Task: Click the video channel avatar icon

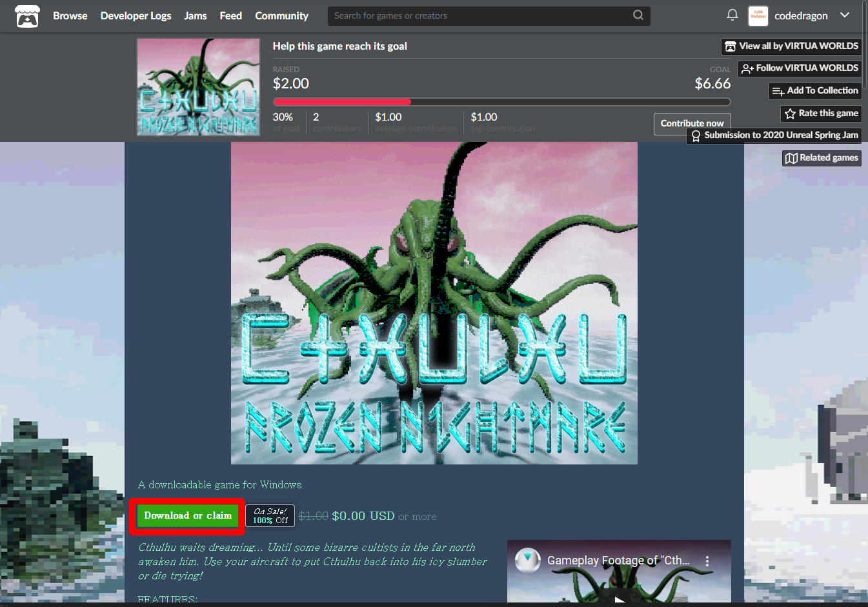Action: pyautogui.click(x=528, y=561)
